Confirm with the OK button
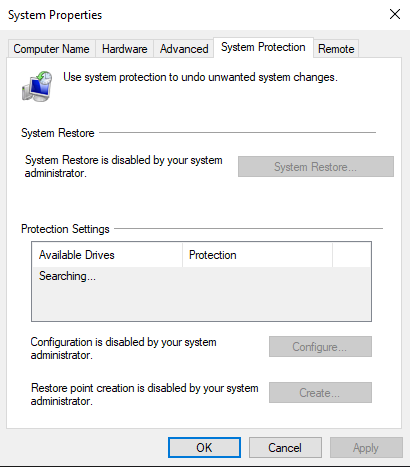 204,448
